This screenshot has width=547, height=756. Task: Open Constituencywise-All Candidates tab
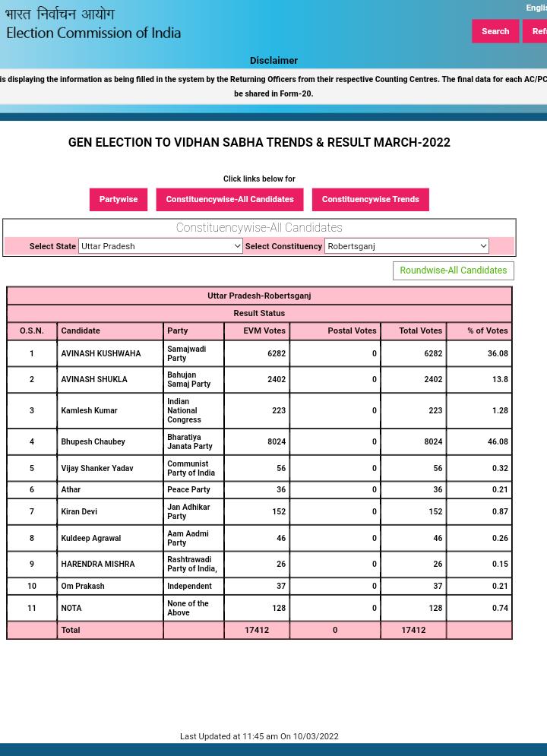point(229,199)
